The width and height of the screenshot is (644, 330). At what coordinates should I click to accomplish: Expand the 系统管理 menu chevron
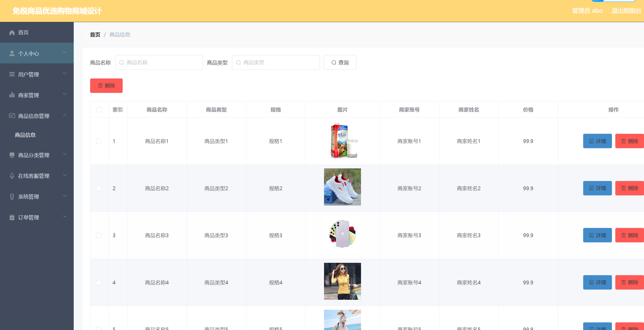click(x=65, y=196)
